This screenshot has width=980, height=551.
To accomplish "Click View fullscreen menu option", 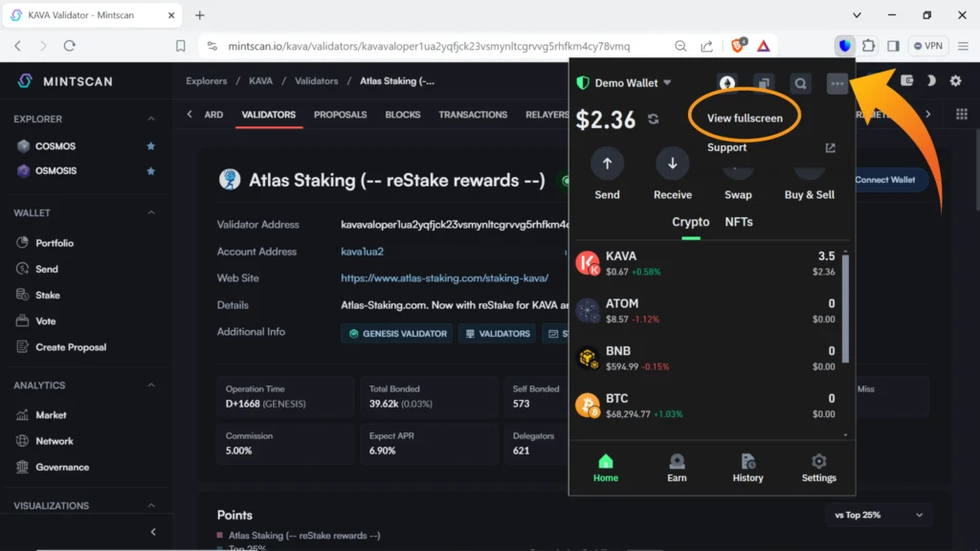I will click(x=745, y=118).
